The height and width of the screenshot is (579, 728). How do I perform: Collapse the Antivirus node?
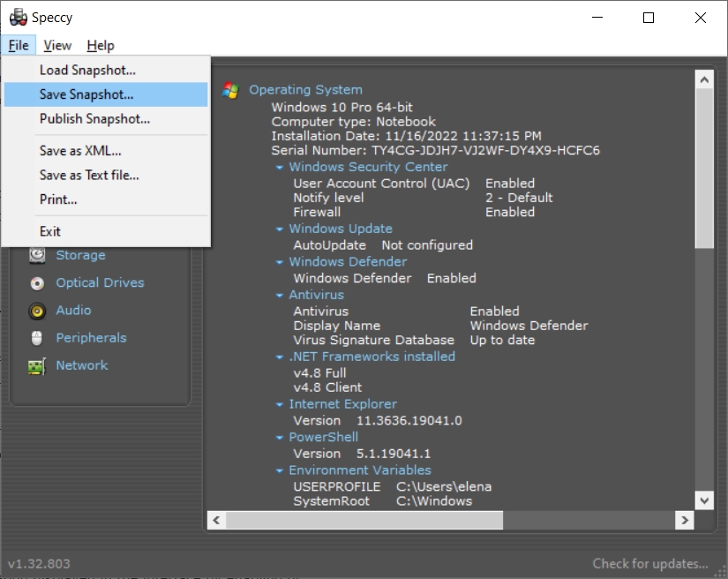(x=279, y=295)
